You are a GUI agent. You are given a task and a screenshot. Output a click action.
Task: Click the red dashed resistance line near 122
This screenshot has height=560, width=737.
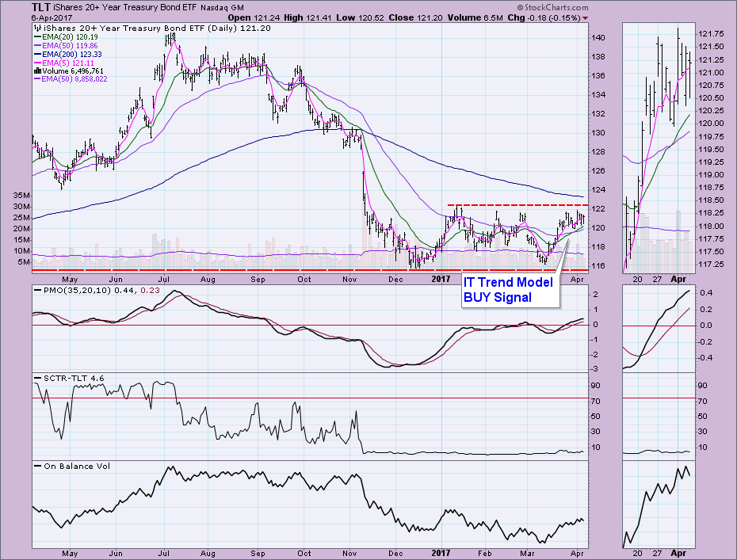click(514, 206)
